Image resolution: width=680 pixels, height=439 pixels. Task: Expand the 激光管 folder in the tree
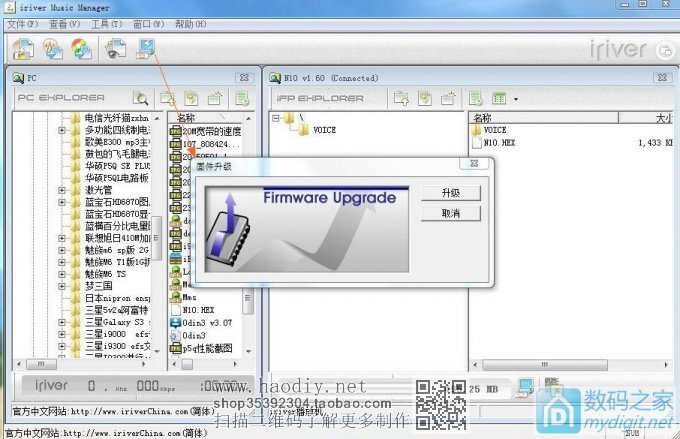click(x=62, y=187)
